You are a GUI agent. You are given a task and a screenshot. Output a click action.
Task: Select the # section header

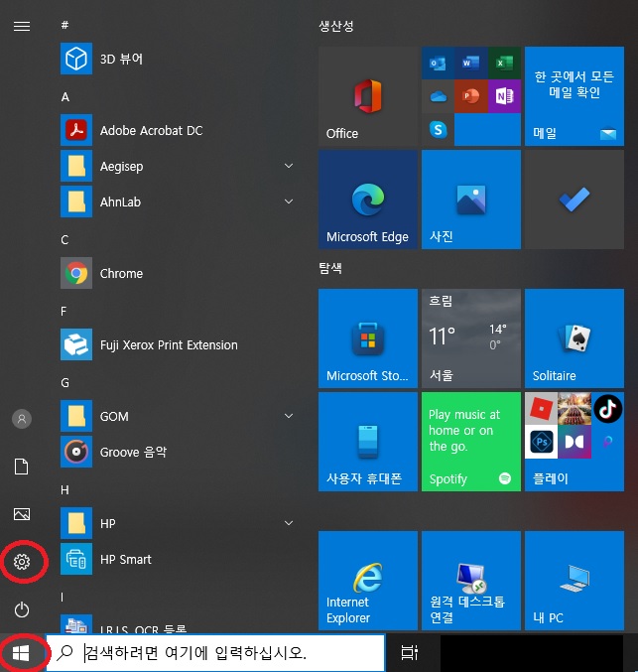64,25
